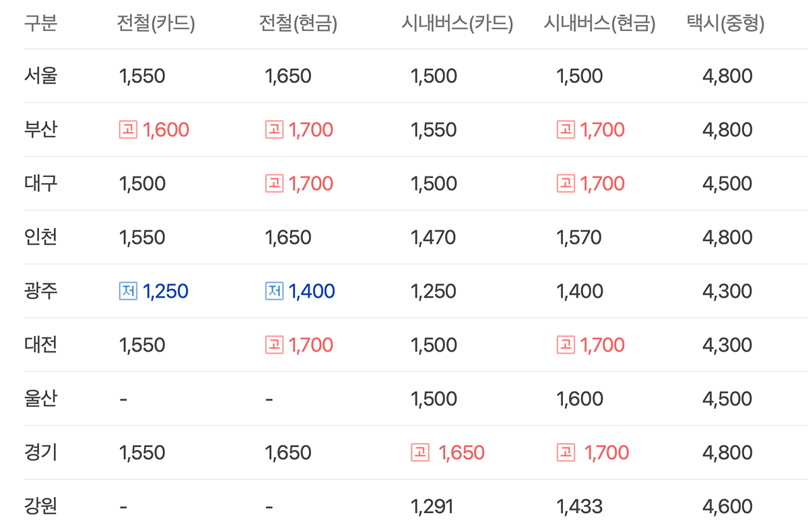Screen dimensions: 808x532
Task: Select the 울산 row label
Action: (x=41, y=399)
